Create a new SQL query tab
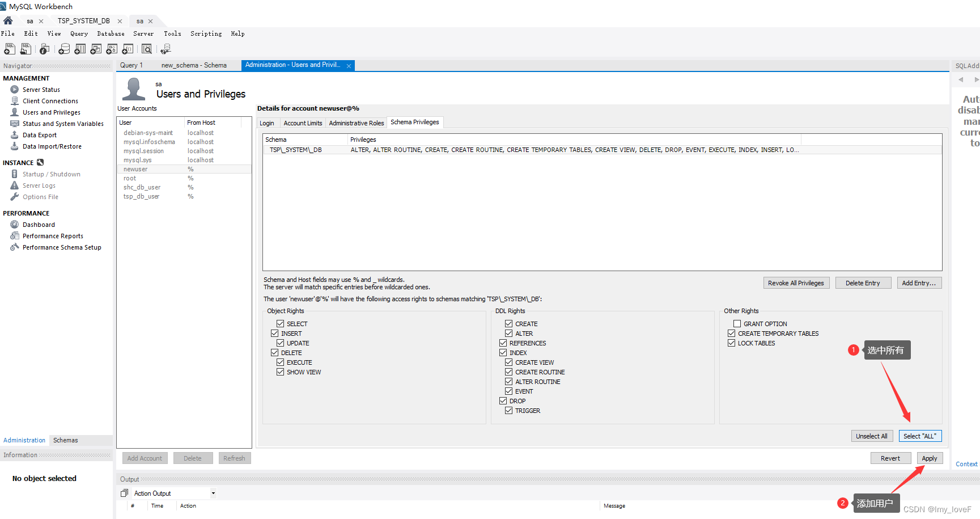Screen dimensions: 980x519 pyautogui.click(x=10, y=49)
